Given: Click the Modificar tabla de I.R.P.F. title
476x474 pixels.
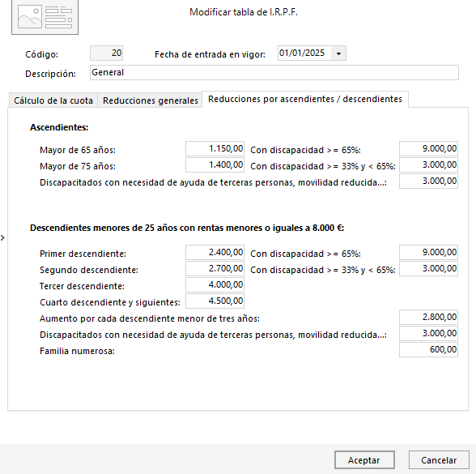Looking at the screenshot, I should point(244,12).
